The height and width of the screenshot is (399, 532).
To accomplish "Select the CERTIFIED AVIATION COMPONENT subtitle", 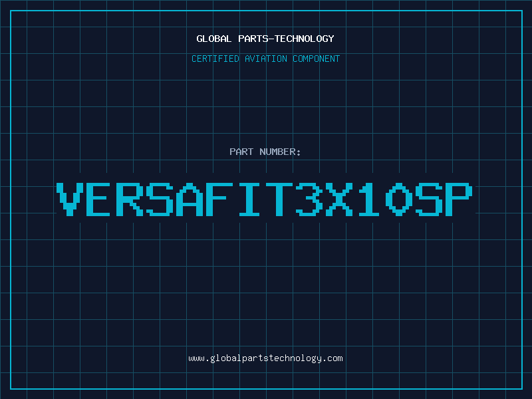I will point(265,59).
